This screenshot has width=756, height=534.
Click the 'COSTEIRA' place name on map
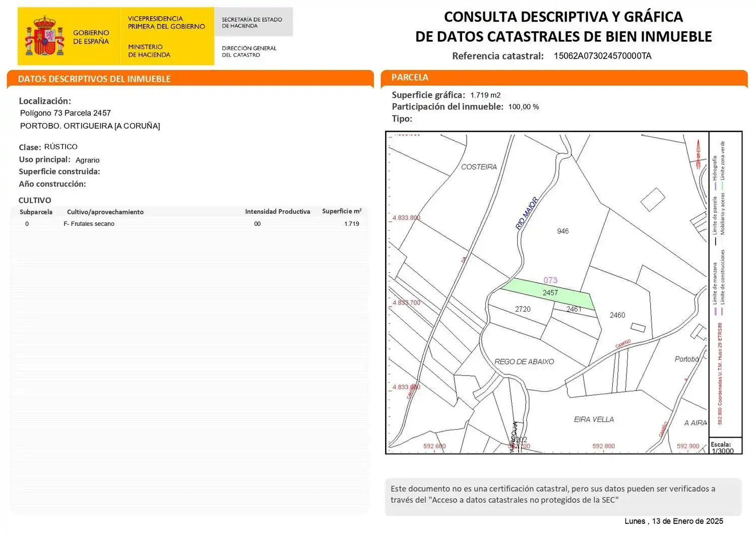(x=479, y=167)
